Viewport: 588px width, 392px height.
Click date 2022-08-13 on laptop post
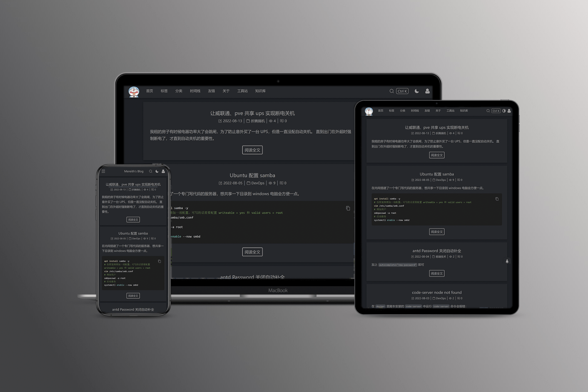pos(232,121)
